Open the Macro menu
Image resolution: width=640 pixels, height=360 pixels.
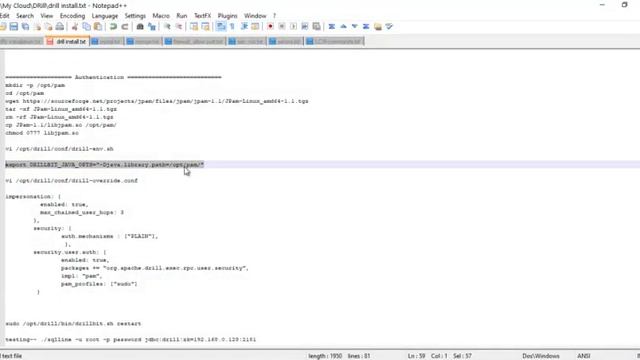coord(161,16)
